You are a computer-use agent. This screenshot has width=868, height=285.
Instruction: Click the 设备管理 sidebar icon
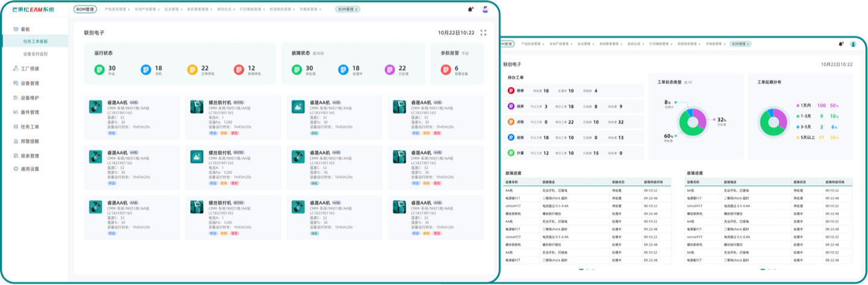(16, 83)
